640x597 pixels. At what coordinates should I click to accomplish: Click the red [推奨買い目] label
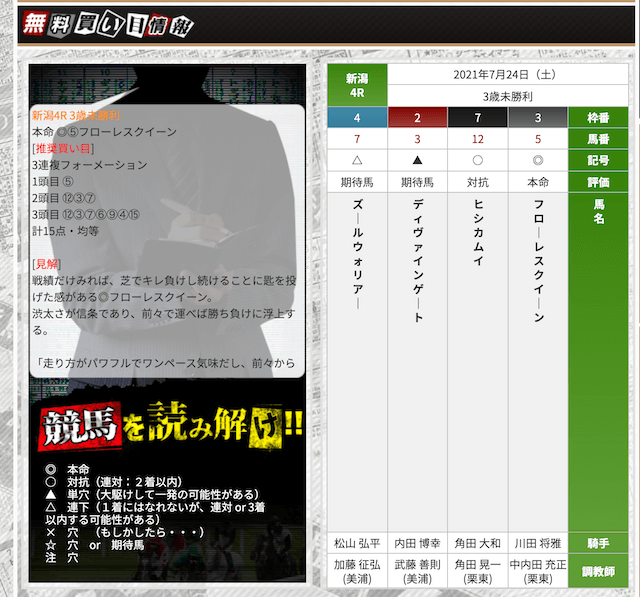point(63,149)
